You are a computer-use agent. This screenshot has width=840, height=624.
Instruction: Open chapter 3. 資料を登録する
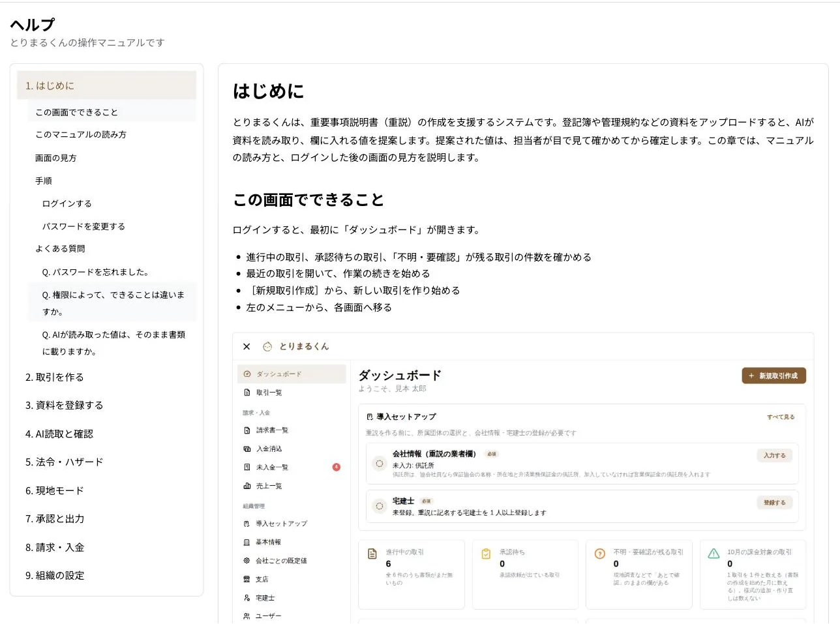[x=106, y=405]
